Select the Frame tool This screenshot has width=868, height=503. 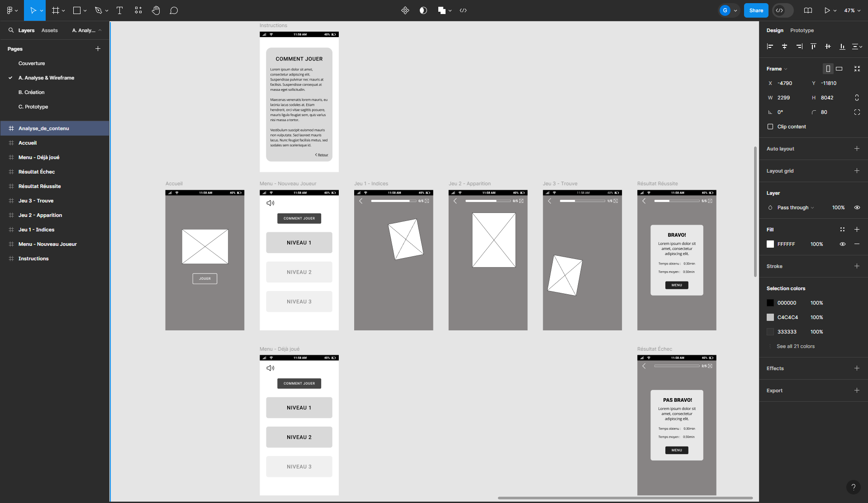click(55, 10)
